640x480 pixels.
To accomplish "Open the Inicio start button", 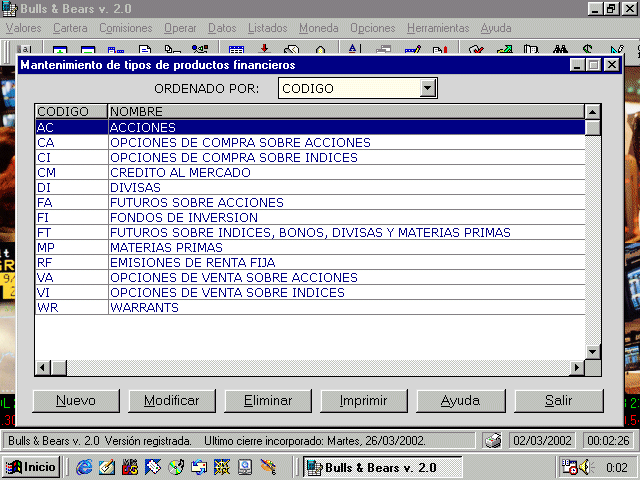I will (x=31, y=467).
